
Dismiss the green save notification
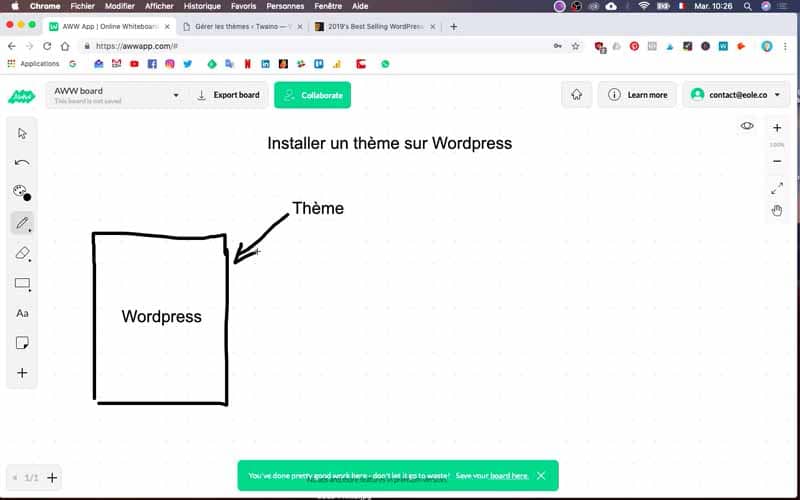pos(541,476)
